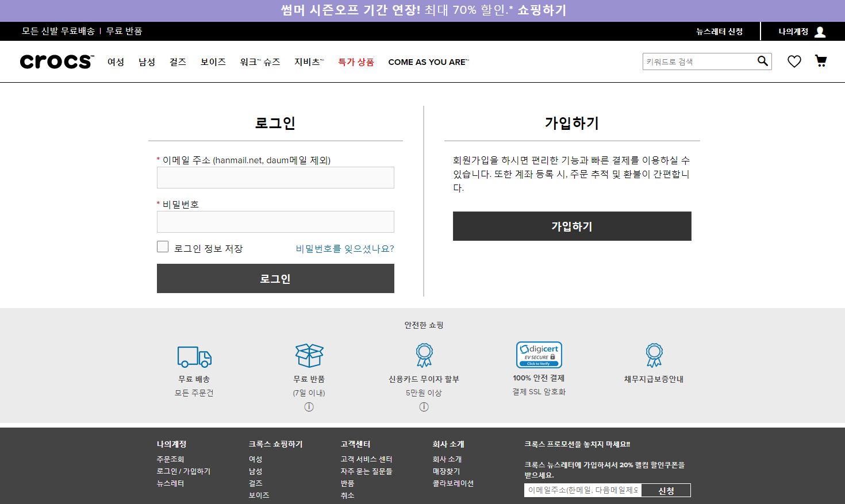Click 모든 신발 무료배송 text in top bar
Viewport: 845px width, 504px height.
(x=58, y=31)
